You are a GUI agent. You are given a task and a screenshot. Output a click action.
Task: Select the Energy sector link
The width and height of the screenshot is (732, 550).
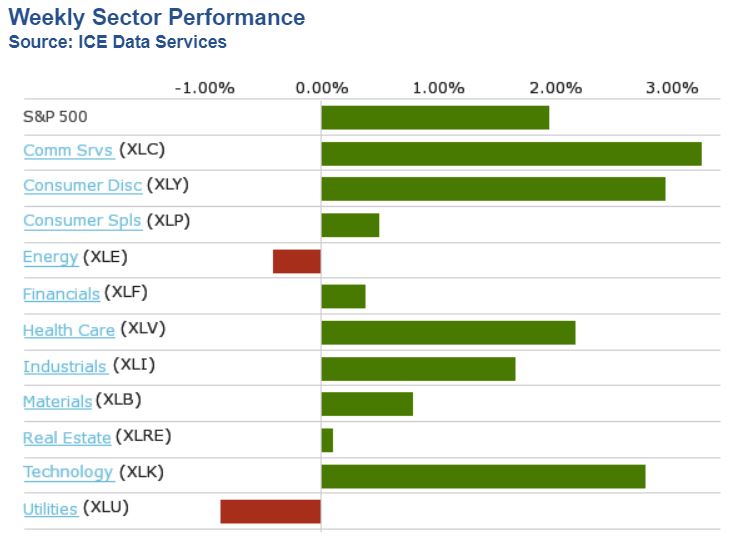[x=50, y=257]
